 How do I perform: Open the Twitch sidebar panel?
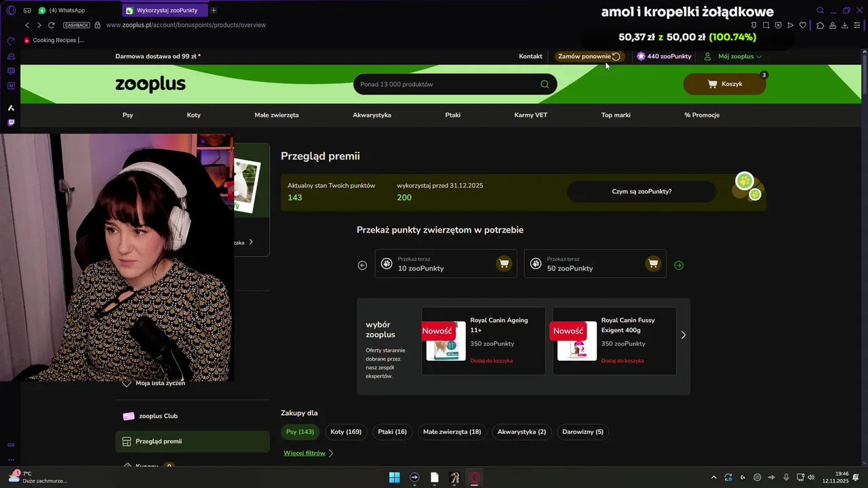coord(11,123)
